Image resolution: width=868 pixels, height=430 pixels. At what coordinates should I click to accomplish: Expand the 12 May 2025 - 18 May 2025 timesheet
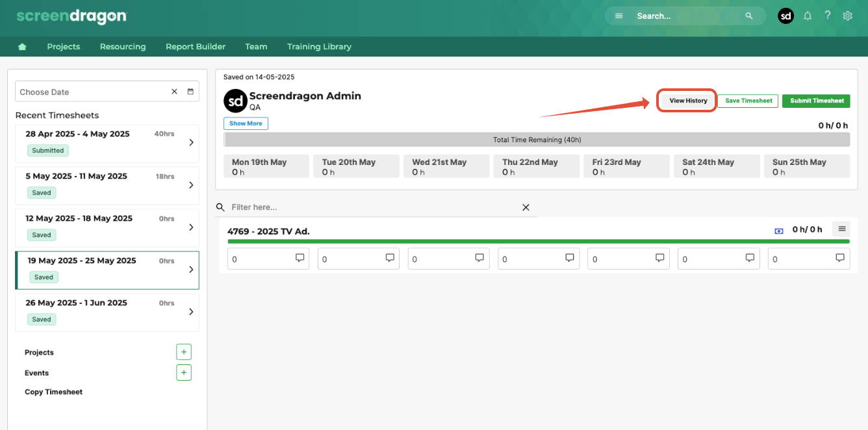tap(191, 227)
